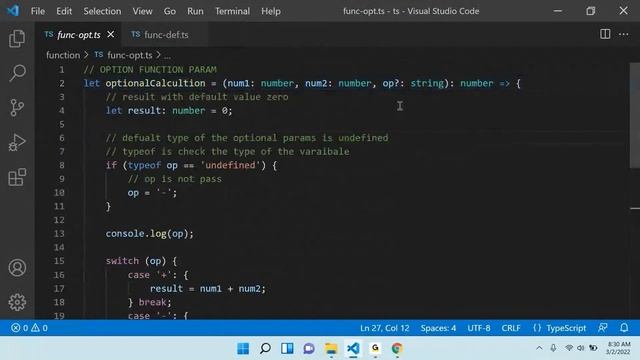This screenshot has height=360, width=640.
Task: Open Chat app on taskbar
Action: (x=309, y=349)
